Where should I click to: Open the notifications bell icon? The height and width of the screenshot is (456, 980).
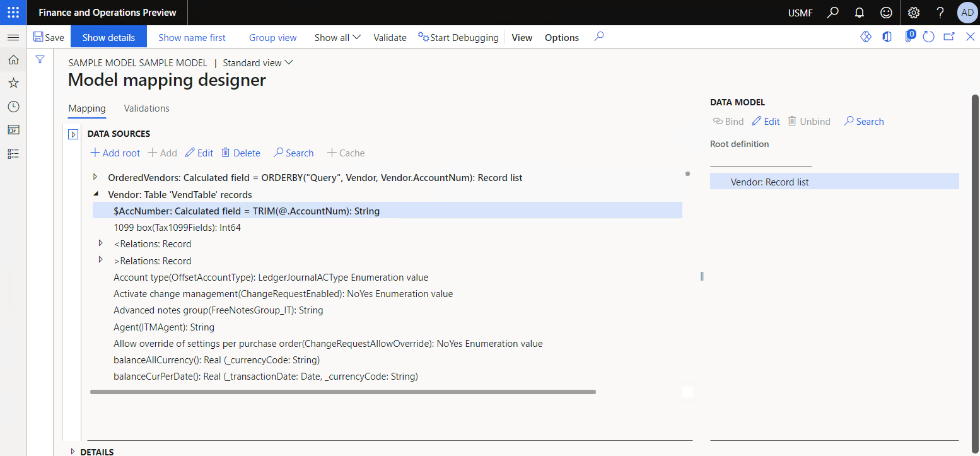(x=859, y=12)
